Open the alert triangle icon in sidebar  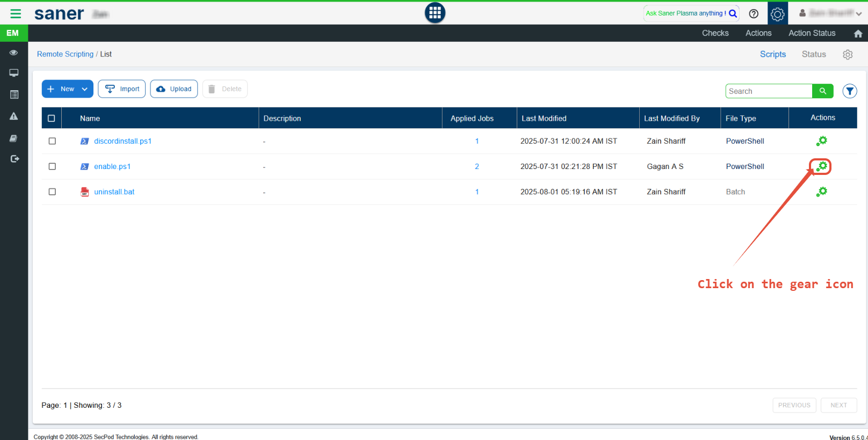(x=14, y=116)
